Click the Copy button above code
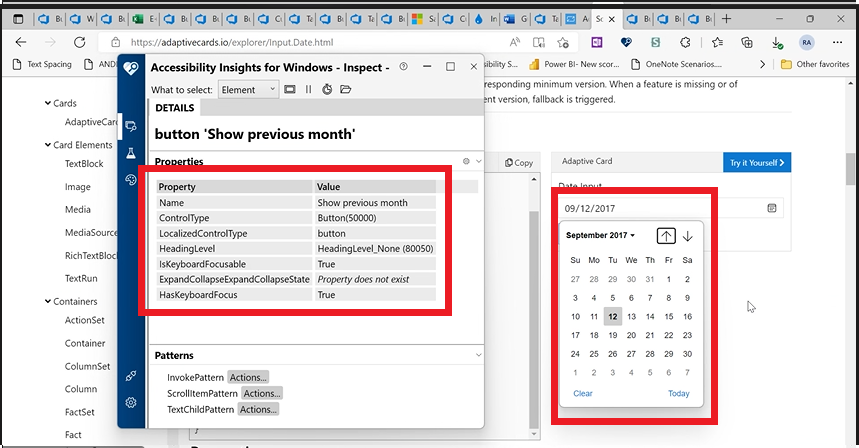This screenshot has height=448, width=859. coord(519,163)
